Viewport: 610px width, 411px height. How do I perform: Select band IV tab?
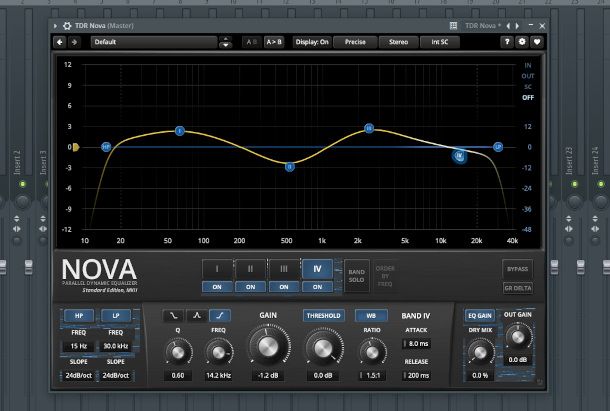click(x=317, y=269)
